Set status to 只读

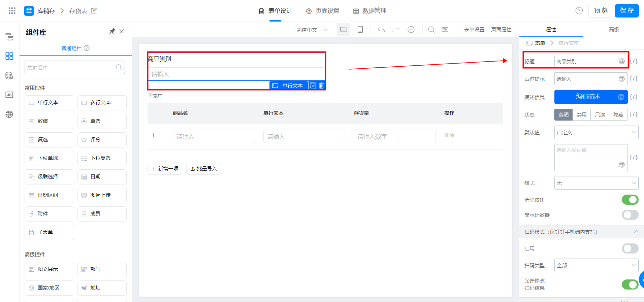(x=600, y=115)
